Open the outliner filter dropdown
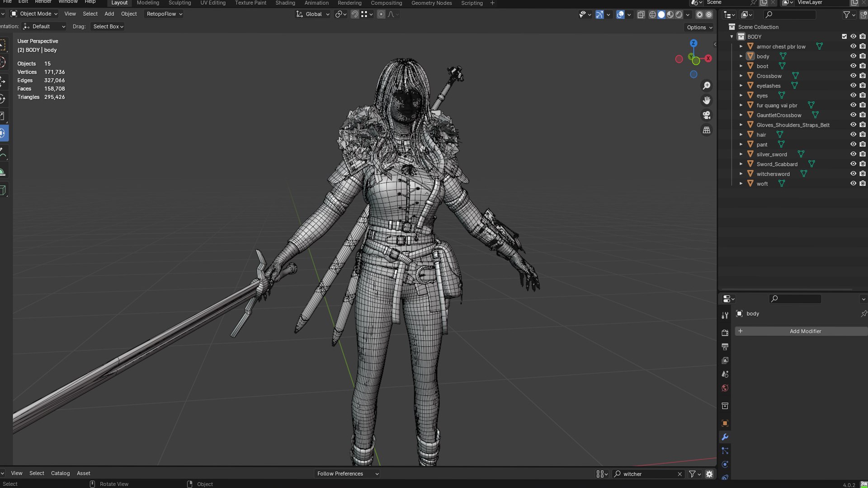Image resolution: width=868 pixels, height=488 pixels. (849, 15)
